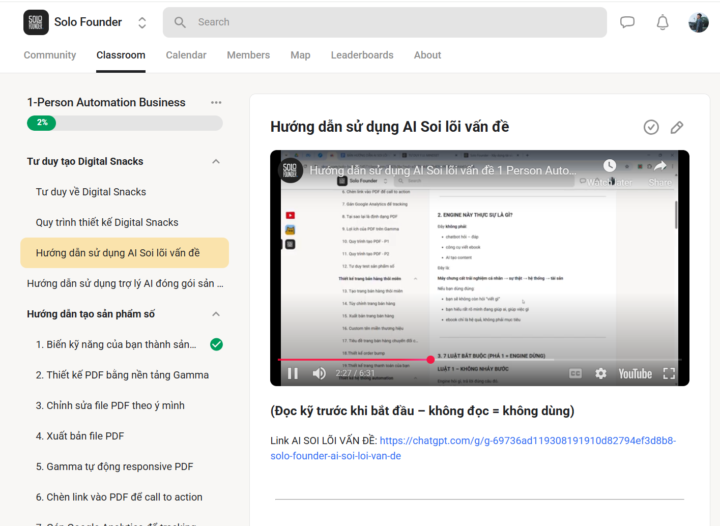
Task: Toggle subtitles on the video
Action: [x=575, y=373]
